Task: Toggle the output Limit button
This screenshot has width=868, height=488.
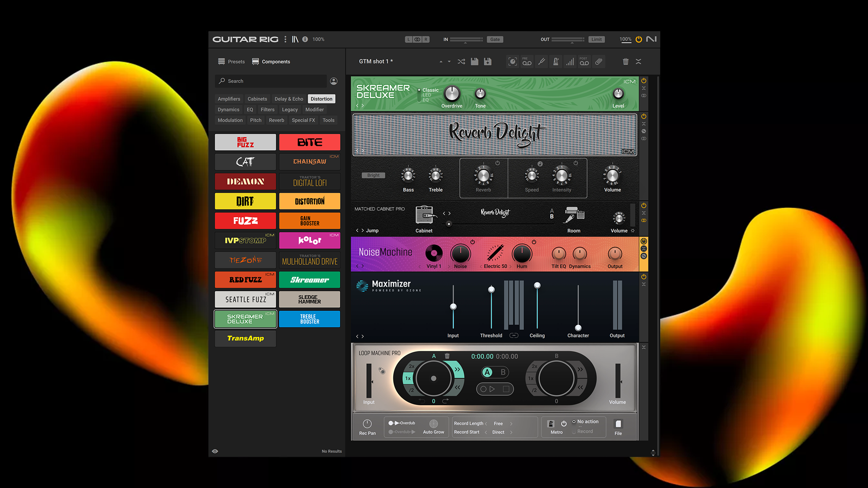Action: coord(596,40)
